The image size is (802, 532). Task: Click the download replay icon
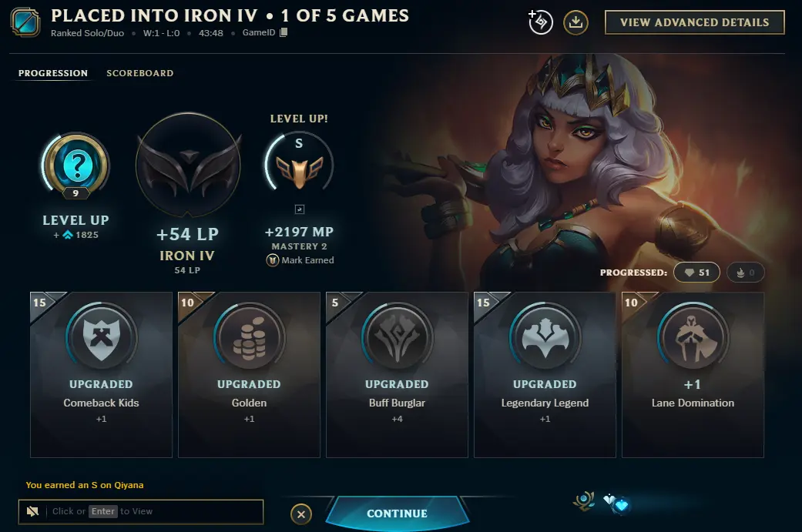575,22
